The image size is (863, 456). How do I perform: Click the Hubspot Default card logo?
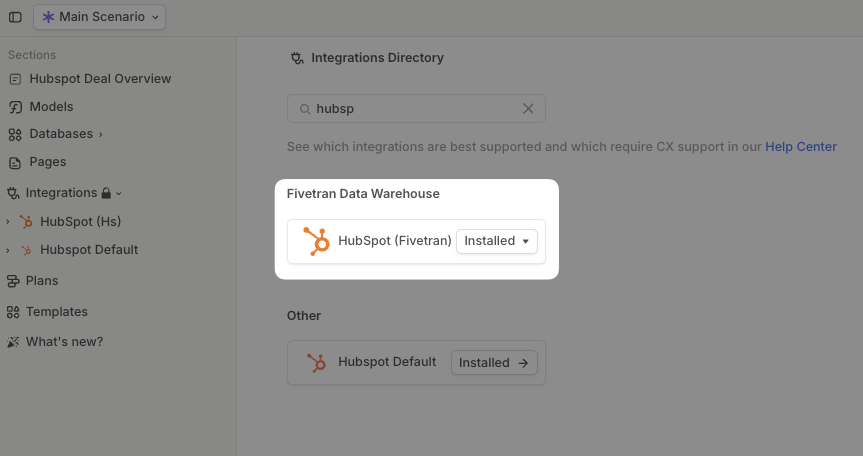(316, 362)
